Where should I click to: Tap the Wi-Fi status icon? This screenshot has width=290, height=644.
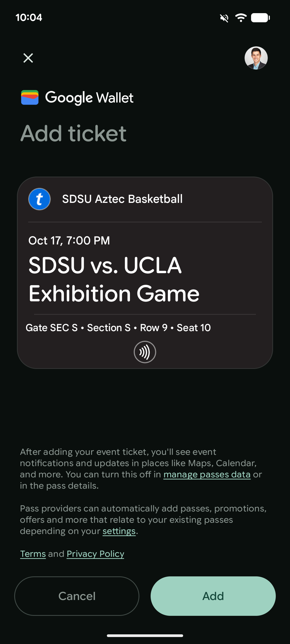[x=241, y=18]
